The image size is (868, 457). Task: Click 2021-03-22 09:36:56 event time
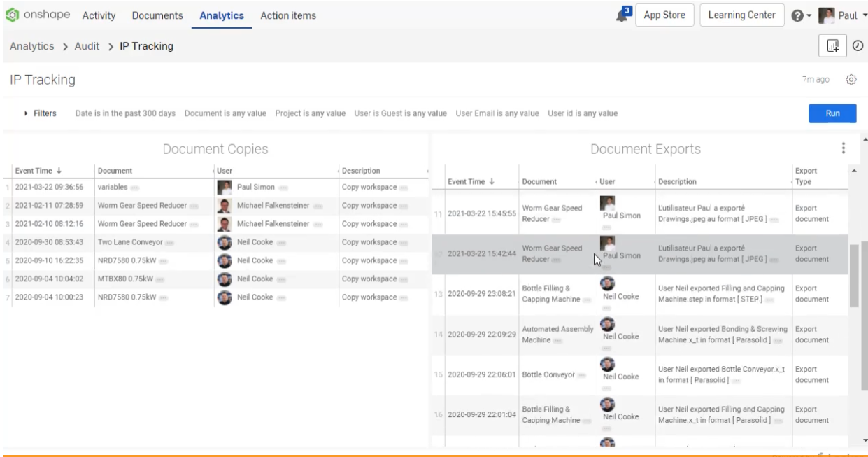tap(49, 188)
